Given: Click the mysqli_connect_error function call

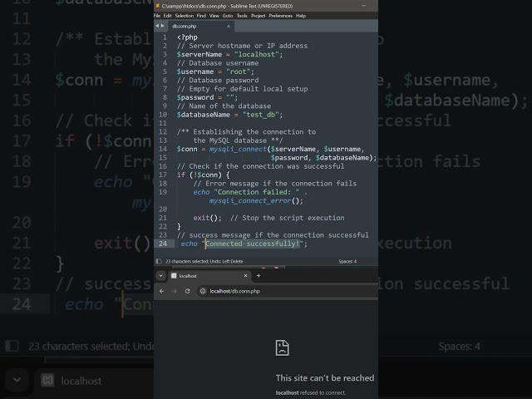Looking at the screenshot, I should tap(250, 200).
